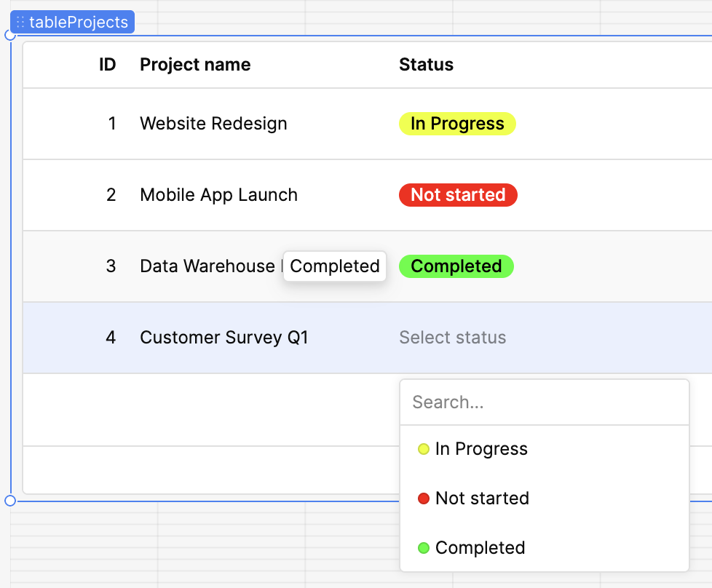Click the bottom-left resize handle circle
This screenshot has height=588, width=712.
(10, 501)
